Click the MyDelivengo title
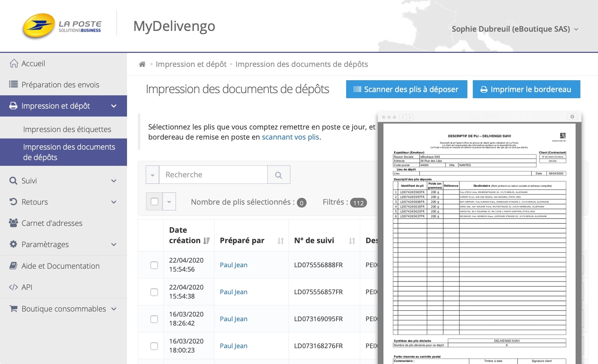The image size is (598, 364). [x=174, y=27]
